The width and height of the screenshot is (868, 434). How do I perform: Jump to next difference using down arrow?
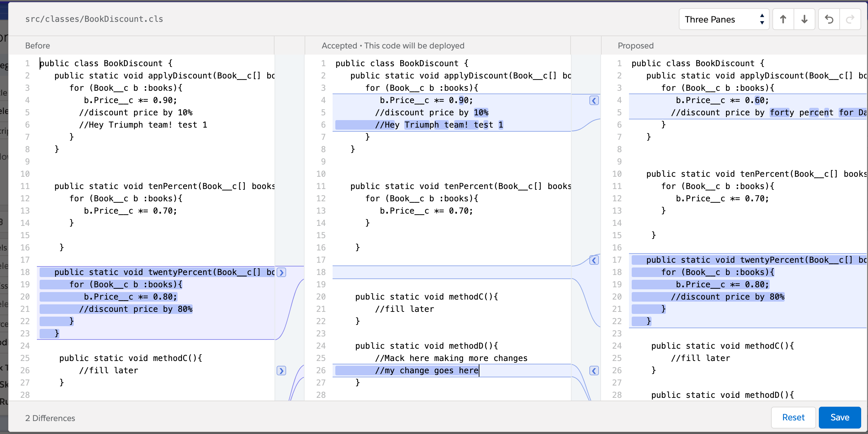pos(804,19)
